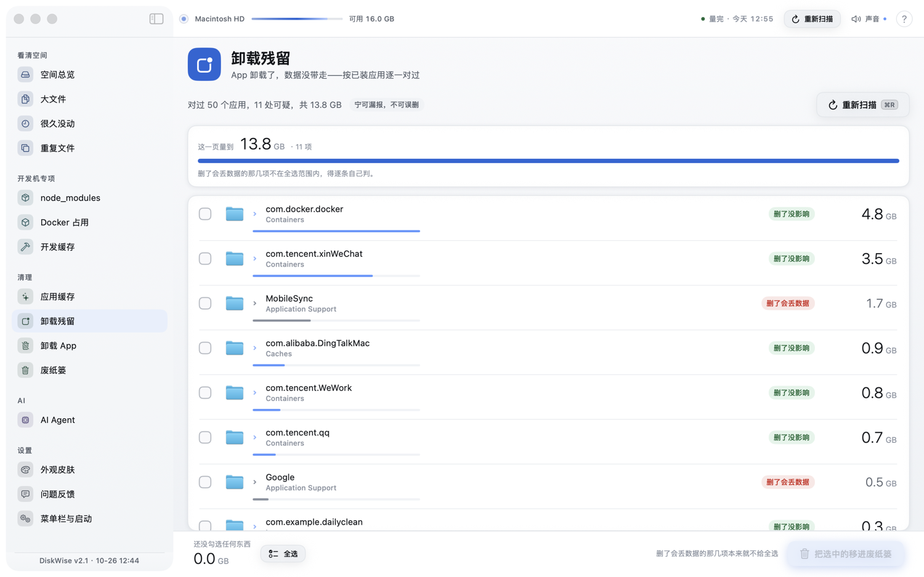The image size is (924, 577).
Task: Open 空间总览 in the sidebar
Action: pos(89,75)
